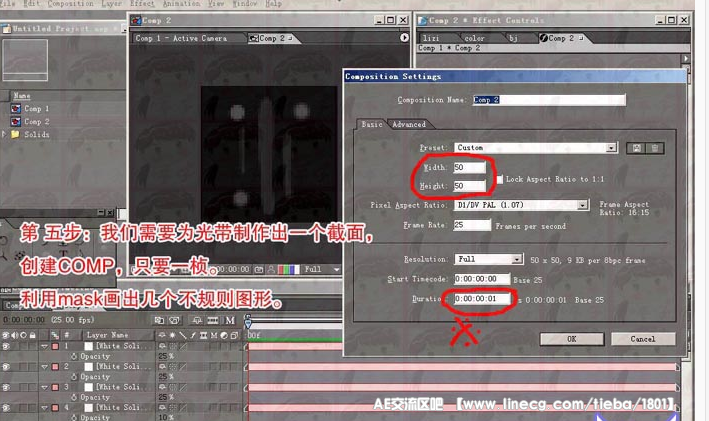Click the Opacity stopwatch of layer 2

point(74,377)
